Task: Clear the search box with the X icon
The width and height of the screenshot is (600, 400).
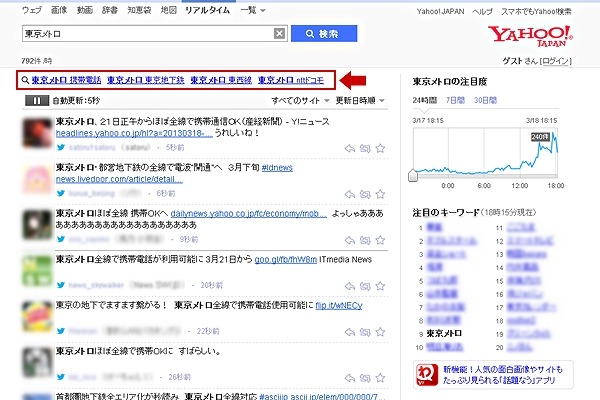Action: (x=280, y=33)
